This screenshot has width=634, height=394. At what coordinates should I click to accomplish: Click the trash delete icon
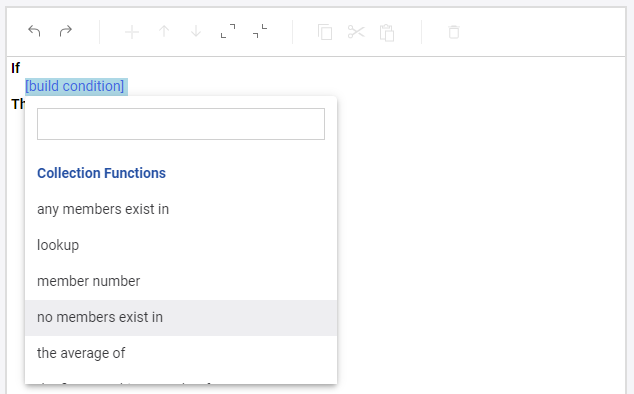[454, 32]
